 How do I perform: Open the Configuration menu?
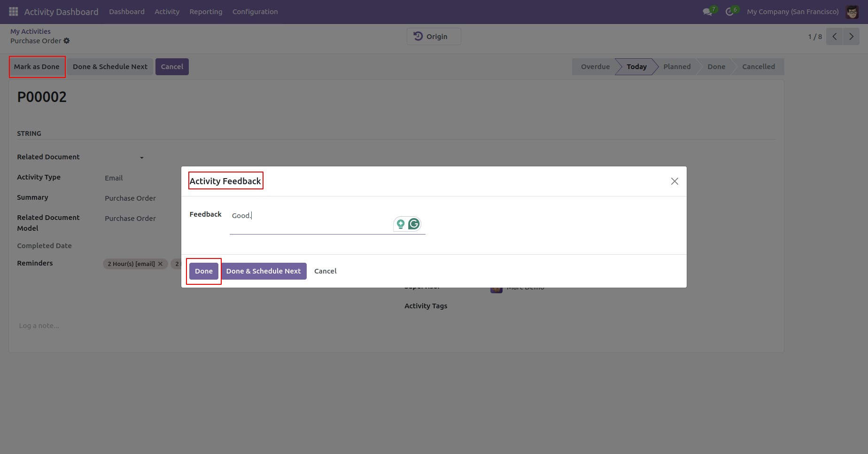255,12
